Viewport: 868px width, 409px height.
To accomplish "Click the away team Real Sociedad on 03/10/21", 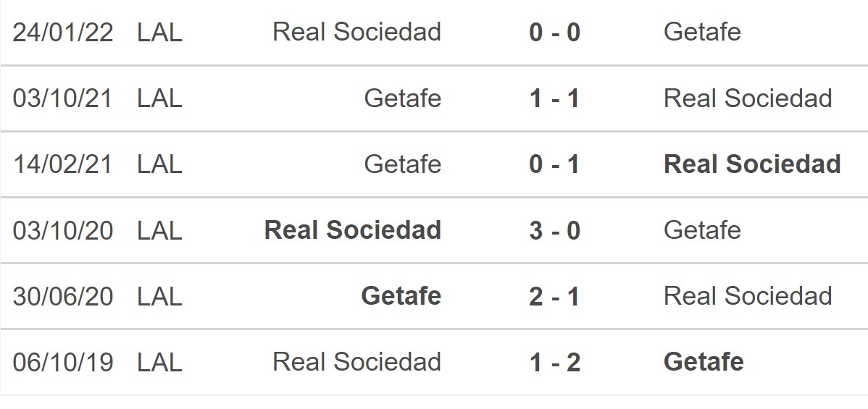I will 748,98.
